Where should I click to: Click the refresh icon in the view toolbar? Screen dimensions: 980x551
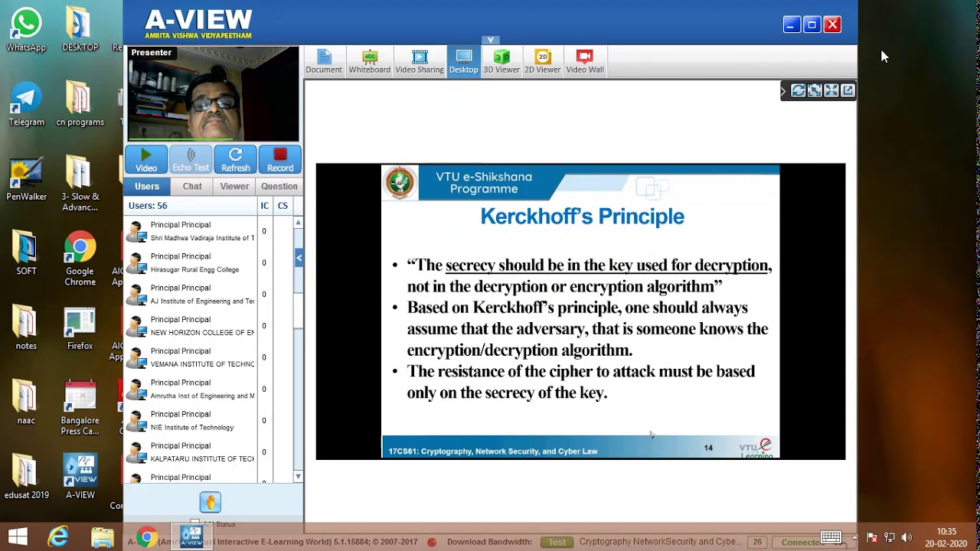click(798, 90)
